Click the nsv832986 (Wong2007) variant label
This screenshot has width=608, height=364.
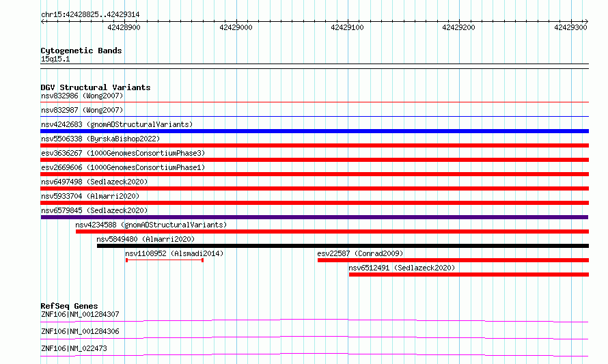click(x=82, y=96)
